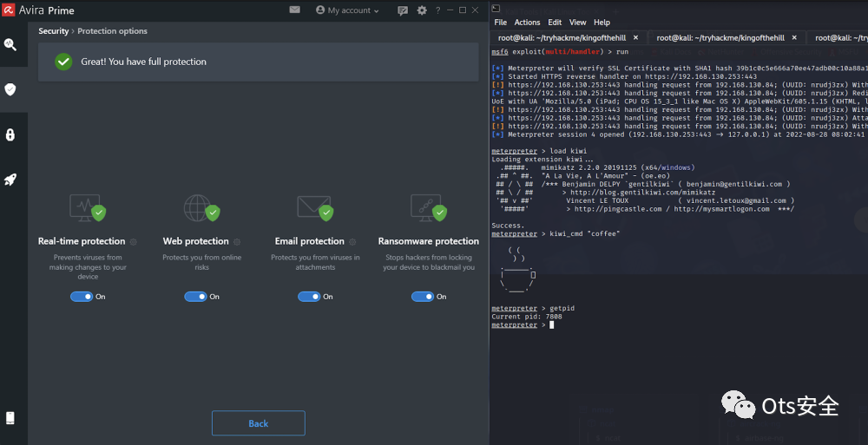Click 'Loading extension kiwi...' output
The height and width of the screenshot is (445, 868).
pyautogui.click(x=542, y=160)
